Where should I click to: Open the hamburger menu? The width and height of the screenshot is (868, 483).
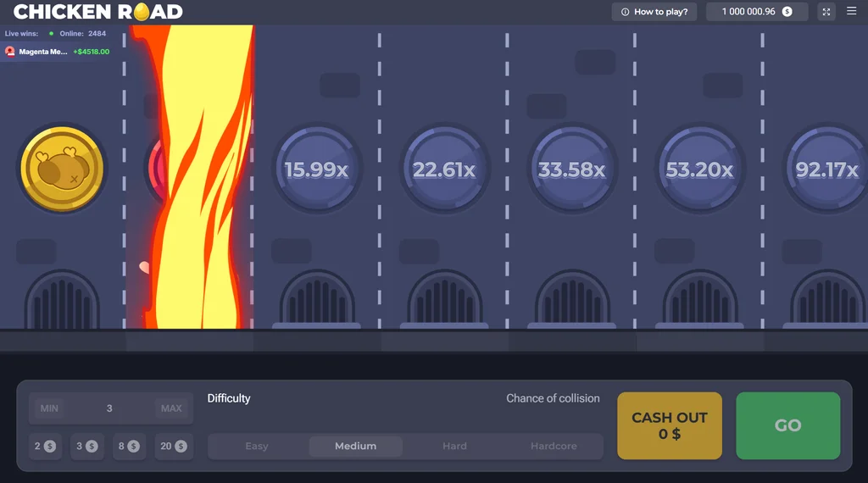coord(851,11)
